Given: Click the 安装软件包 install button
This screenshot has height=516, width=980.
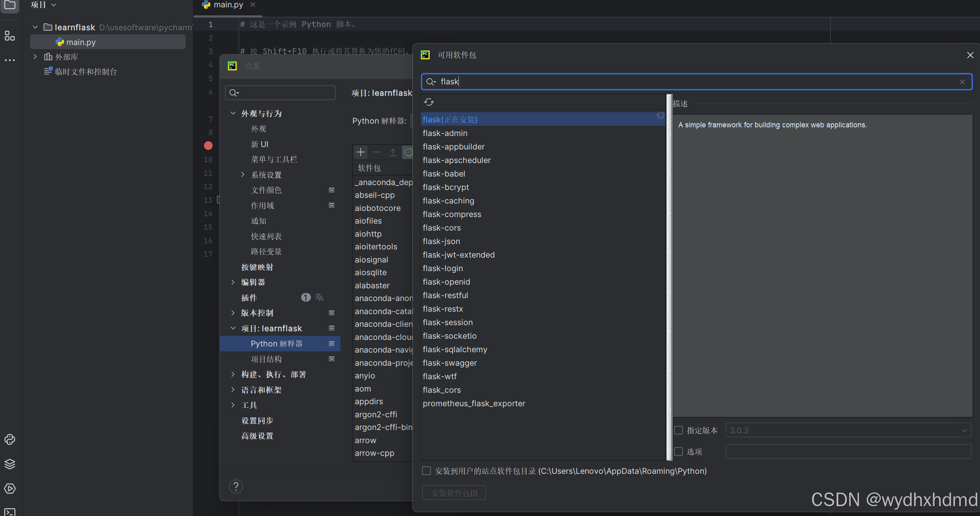Looking at the screenshot, I should point(454,493).
